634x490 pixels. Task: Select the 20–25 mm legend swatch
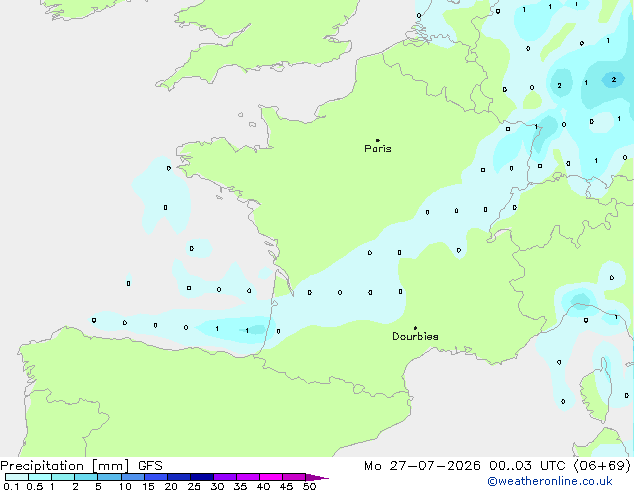tap(178, 477)
